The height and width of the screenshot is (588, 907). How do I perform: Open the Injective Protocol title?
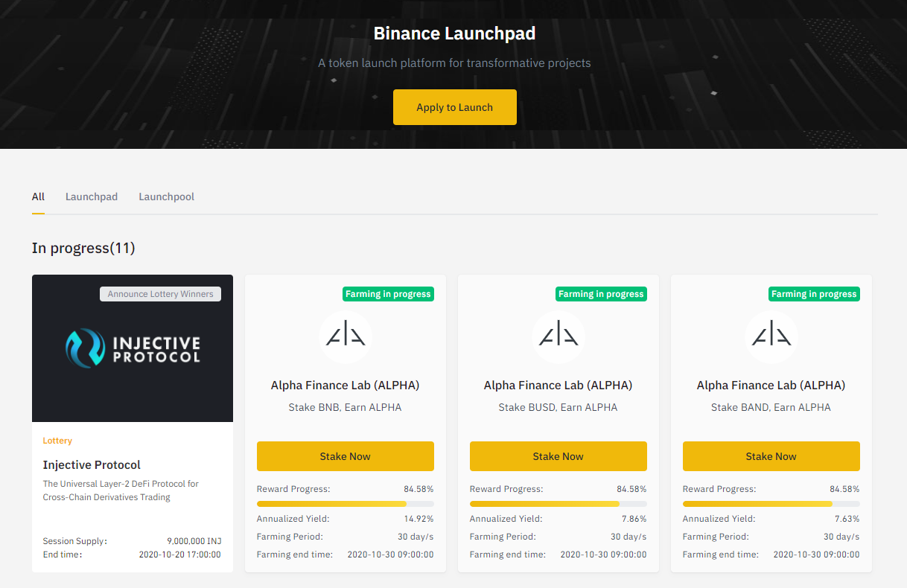[92, 464]
